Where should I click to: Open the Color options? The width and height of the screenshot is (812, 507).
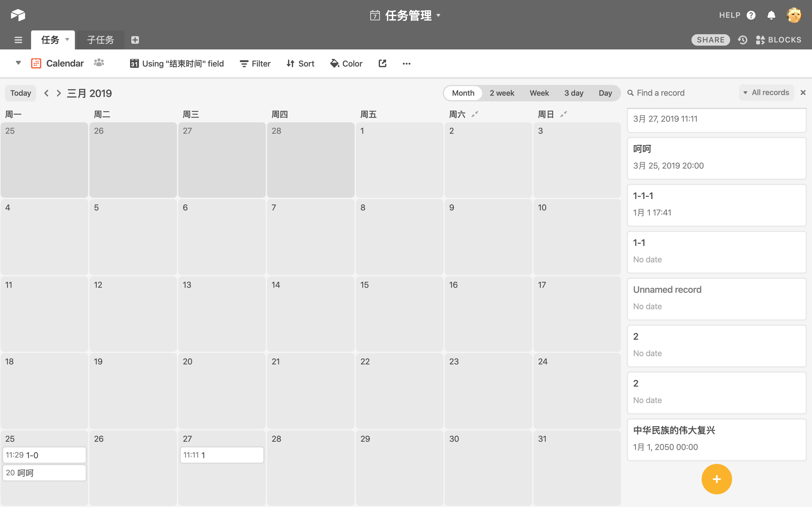click(x=346, y=63)
